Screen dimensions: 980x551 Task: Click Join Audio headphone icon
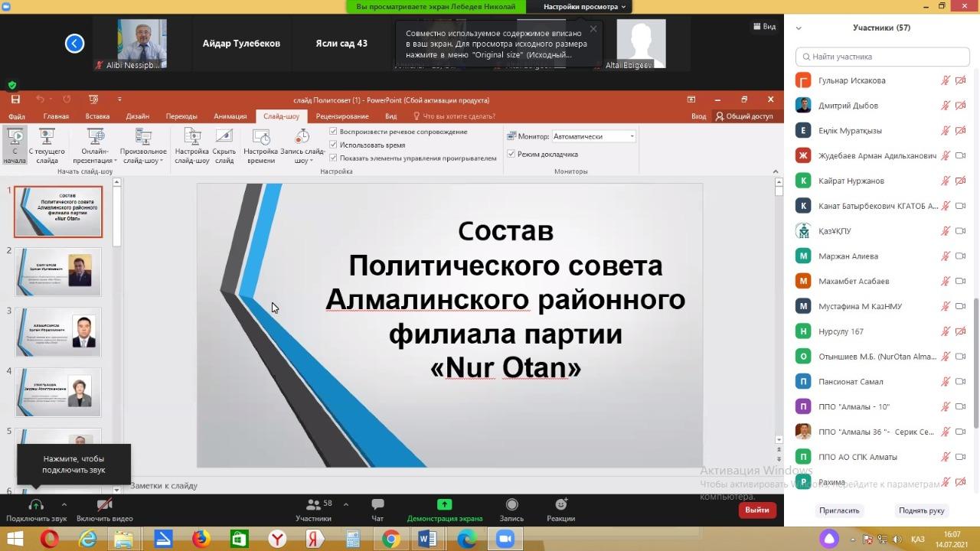tap(35, 505)
